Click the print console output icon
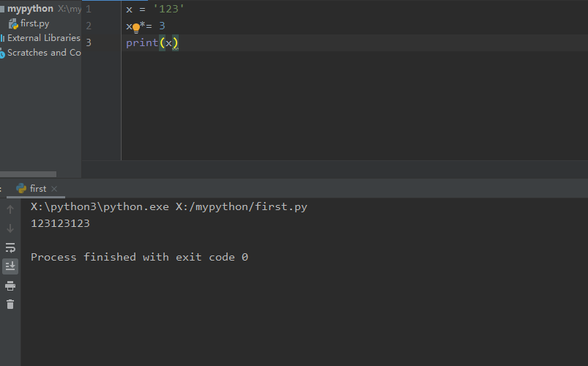 click(x=10, y=285)
